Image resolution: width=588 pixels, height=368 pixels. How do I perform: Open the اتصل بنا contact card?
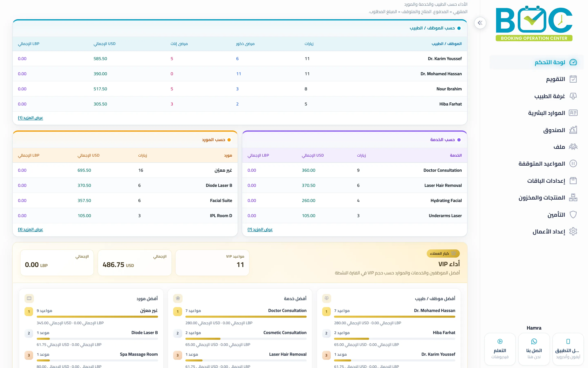pyautogui.click(x=534, y=349)
